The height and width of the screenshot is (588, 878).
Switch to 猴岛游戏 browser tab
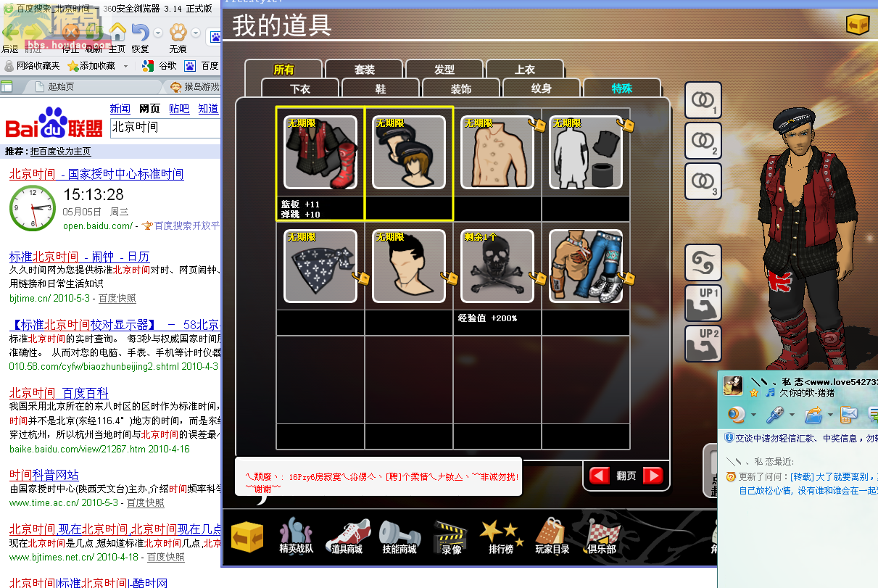194,87
